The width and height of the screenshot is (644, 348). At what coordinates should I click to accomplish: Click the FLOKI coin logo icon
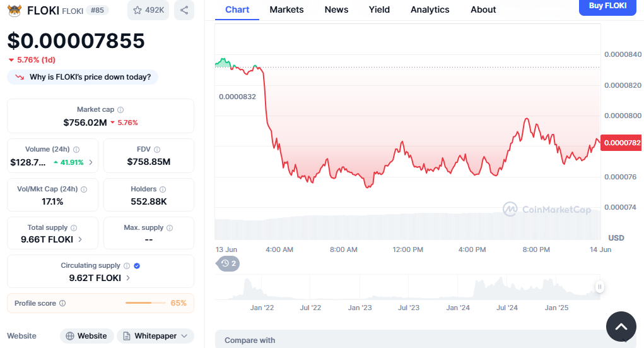(15, 10)
